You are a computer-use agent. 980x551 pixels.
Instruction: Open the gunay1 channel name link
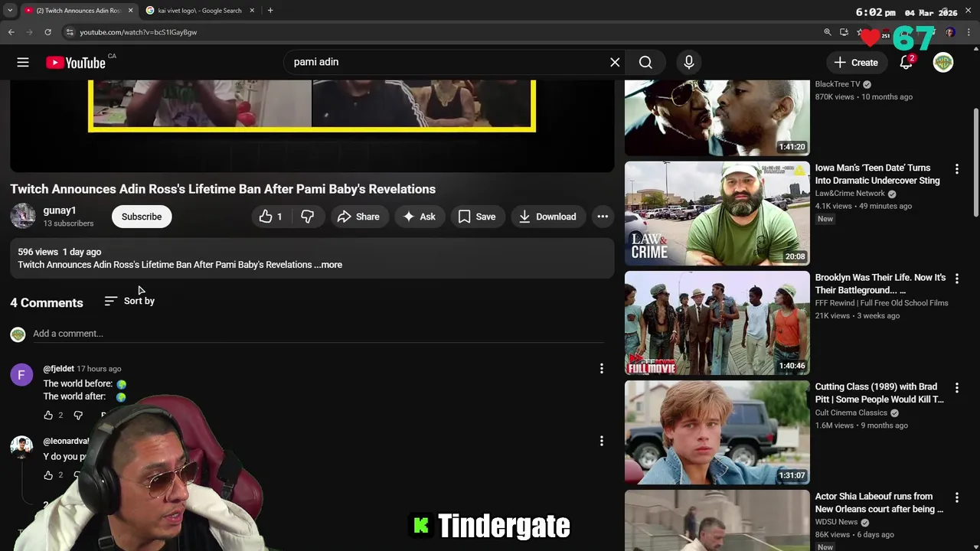[x=60, y=210]
